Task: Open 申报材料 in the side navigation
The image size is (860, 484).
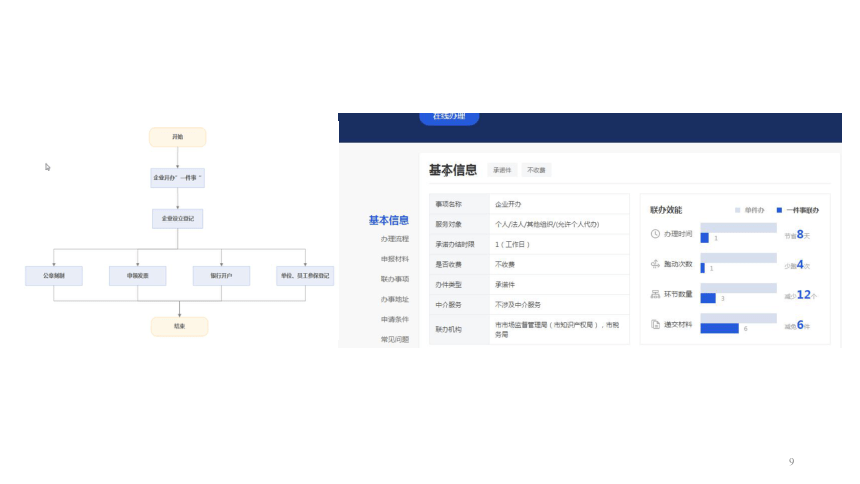Action: click(395, 259)
